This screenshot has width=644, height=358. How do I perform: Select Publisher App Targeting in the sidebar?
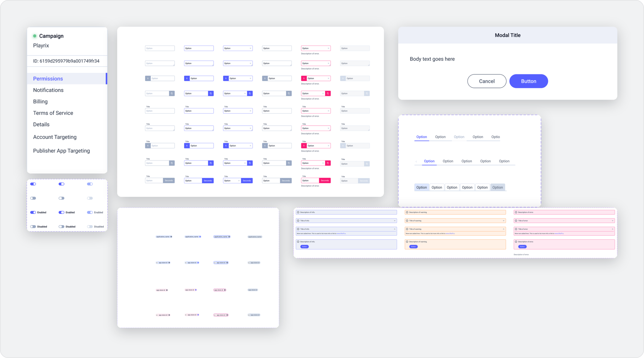pyautogui.click(x=61, y=151)
